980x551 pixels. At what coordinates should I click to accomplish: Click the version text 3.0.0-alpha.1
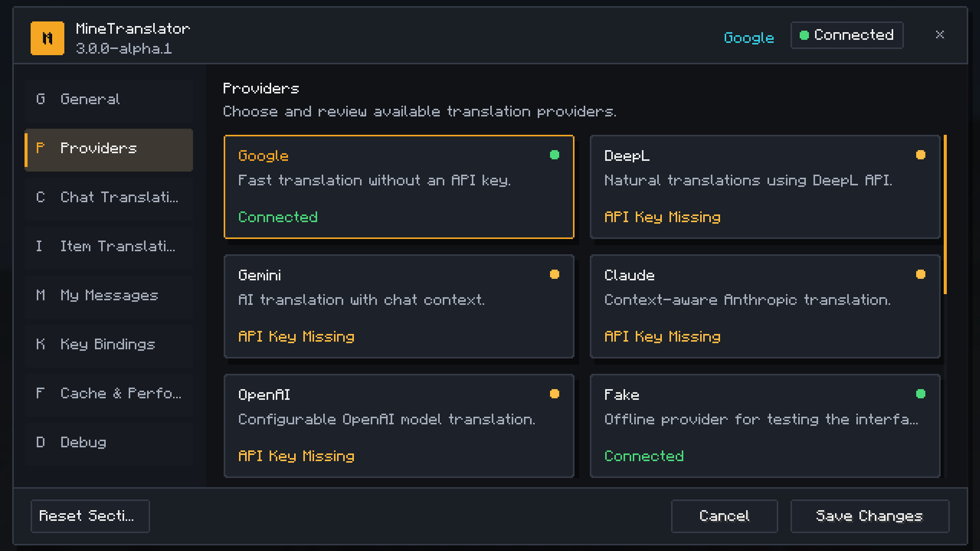pyautogui.click(x=124, y=49)
